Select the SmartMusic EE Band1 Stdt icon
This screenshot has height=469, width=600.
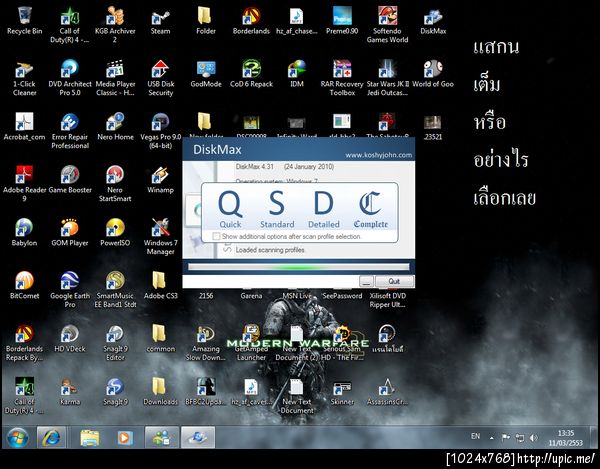pyautogui.click(x=115, y=289)
